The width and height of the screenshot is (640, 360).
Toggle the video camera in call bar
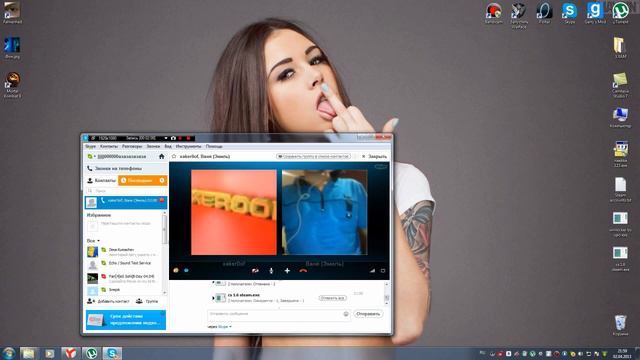(255, 270)
